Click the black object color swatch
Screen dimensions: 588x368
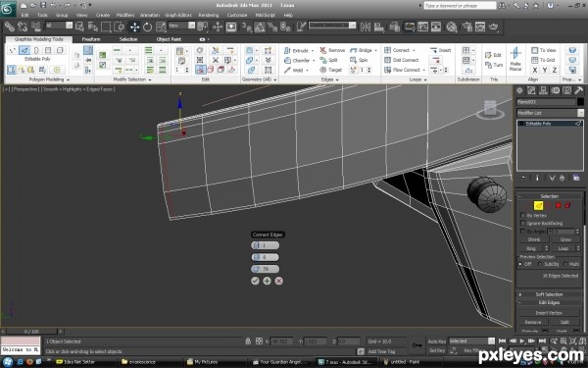[580, 102]
